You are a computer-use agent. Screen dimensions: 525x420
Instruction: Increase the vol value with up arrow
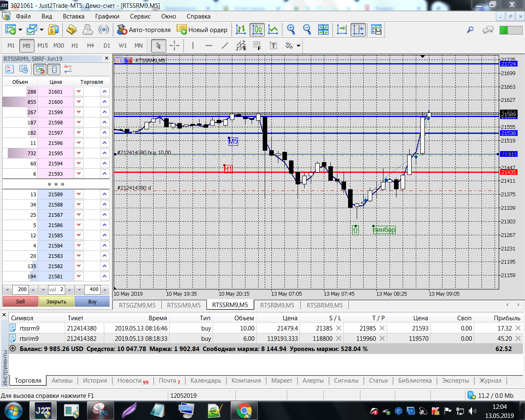pyautogui.click(x=69, y=289)
